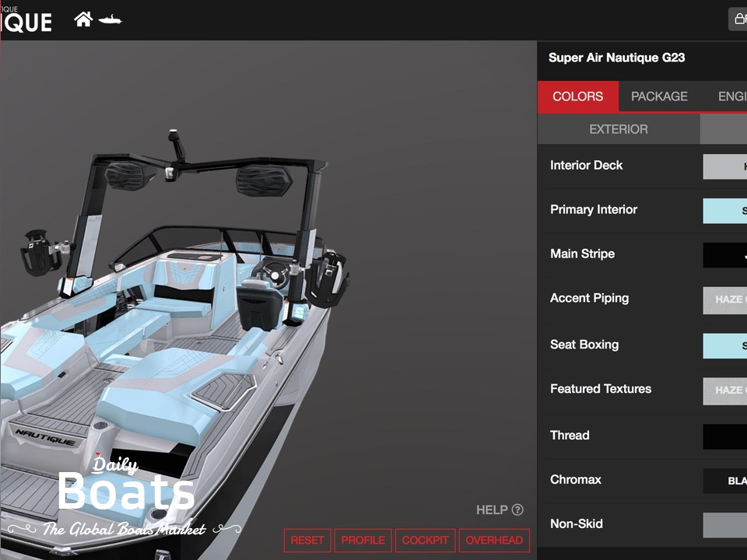Select the Primary Interior color swatch
Screen dimensions: 747x560
728,211
